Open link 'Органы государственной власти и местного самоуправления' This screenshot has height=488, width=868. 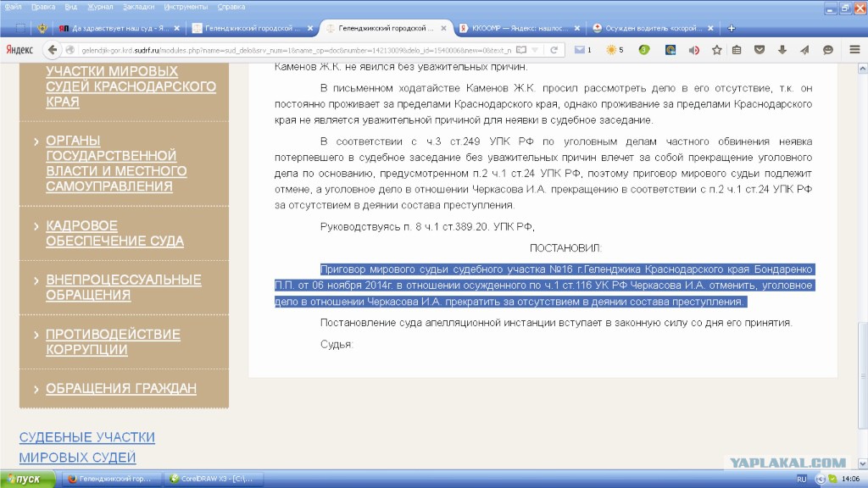(116, 164)
